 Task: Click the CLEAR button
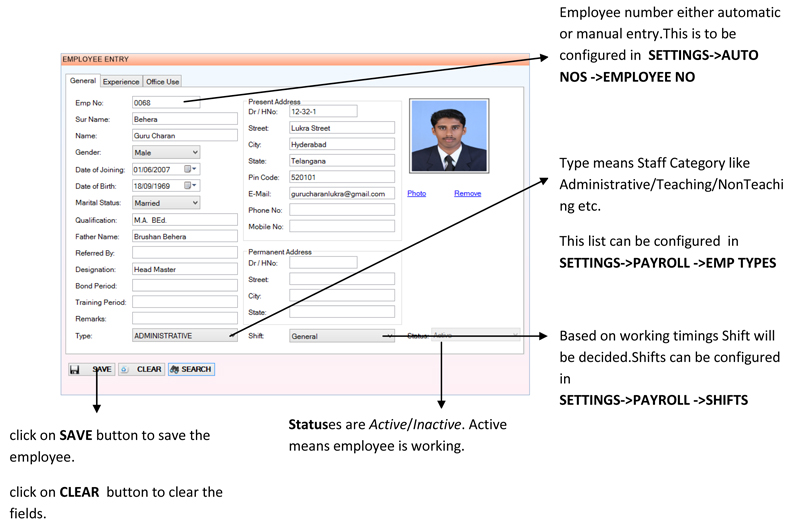tap(142, 369)
